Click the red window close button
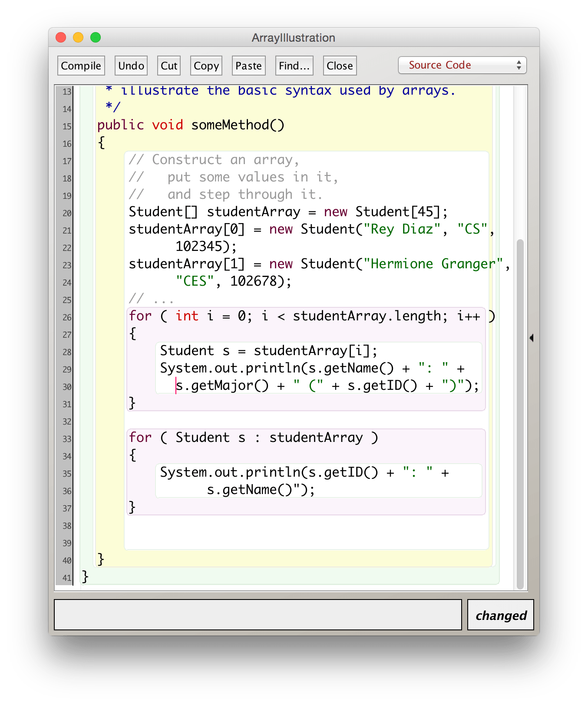 click(x=61, y=37)
